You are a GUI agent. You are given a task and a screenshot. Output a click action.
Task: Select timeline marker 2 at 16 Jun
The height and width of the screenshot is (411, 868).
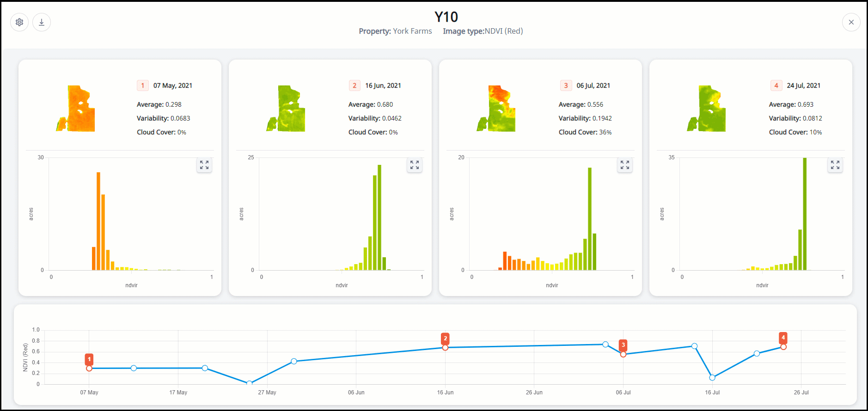(x=445, y=338)
